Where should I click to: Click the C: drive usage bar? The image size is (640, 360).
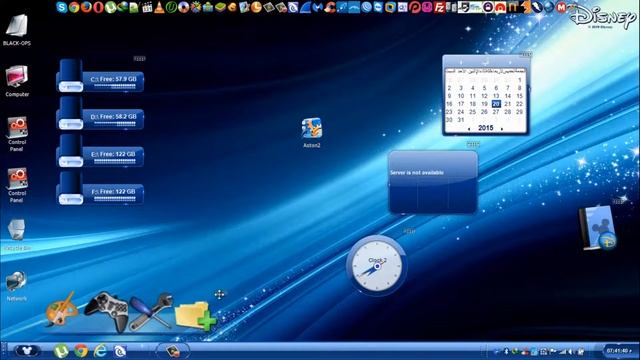[x=115, y=86]
